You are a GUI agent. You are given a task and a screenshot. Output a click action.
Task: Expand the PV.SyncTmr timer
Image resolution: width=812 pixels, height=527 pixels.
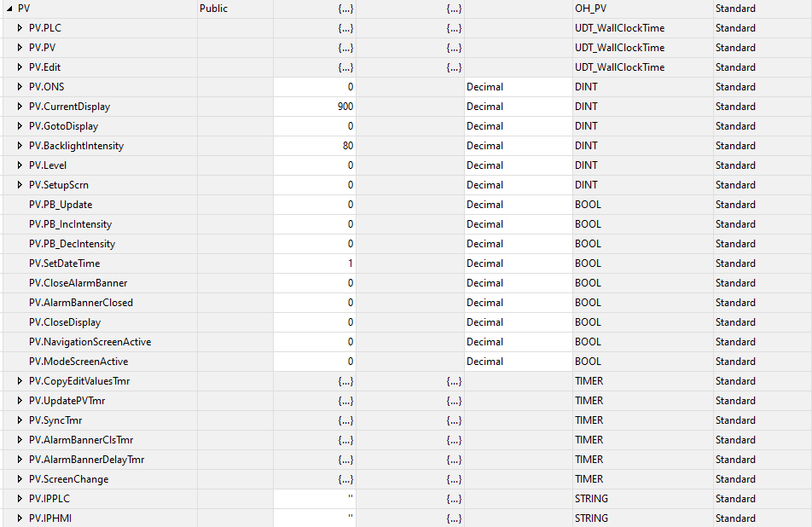[x=20, y=420]
